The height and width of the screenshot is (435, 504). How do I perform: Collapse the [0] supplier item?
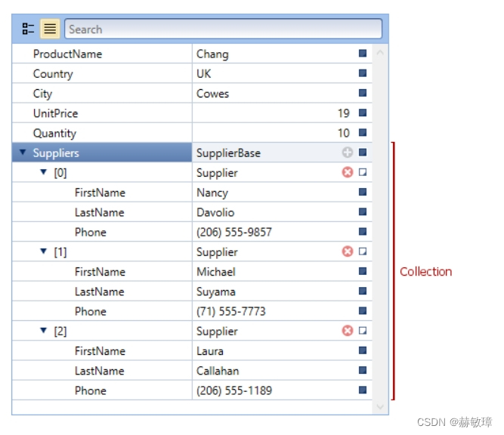point(43,172)
